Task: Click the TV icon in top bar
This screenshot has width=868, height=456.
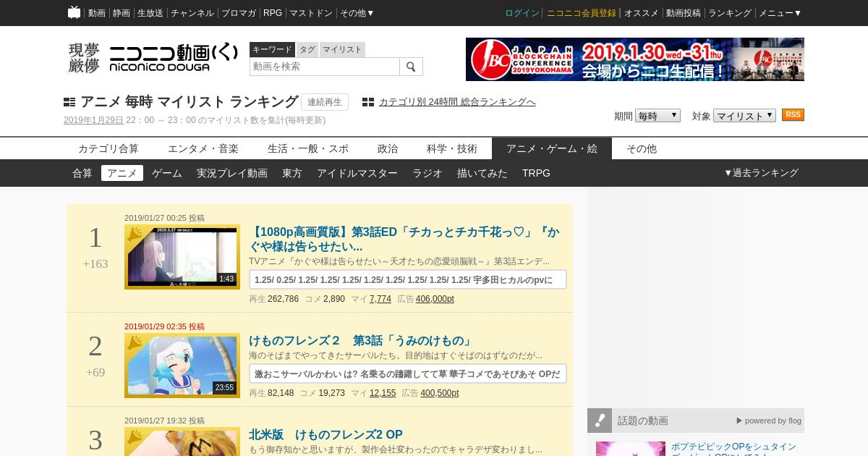Action: tap(74, 12)
